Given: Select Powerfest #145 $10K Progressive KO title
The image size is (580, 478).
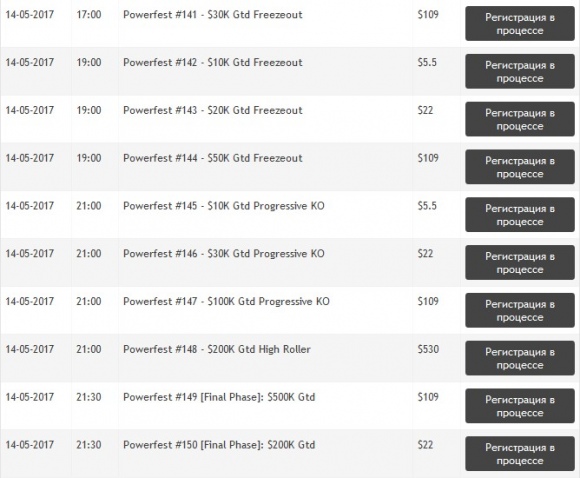Looking at the screenshot, I should (224, 206).
